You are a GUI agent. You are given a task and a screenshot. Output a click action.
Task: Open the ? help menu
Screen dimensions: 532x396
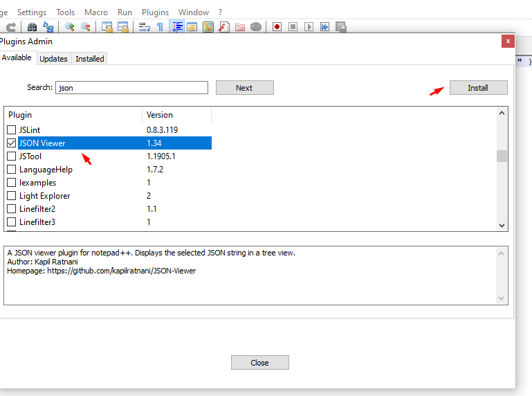coord(220,12)
